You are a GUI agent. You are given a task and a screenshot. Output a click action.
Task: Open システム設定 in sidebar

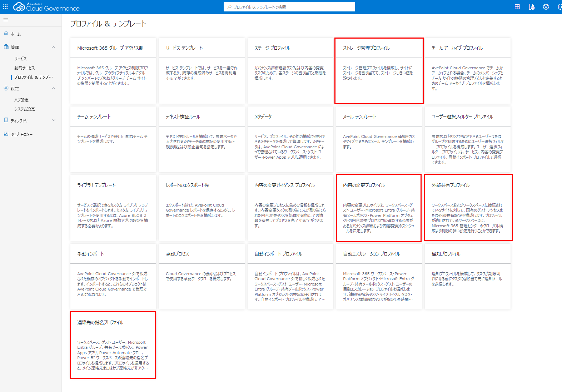click(25, 109)
